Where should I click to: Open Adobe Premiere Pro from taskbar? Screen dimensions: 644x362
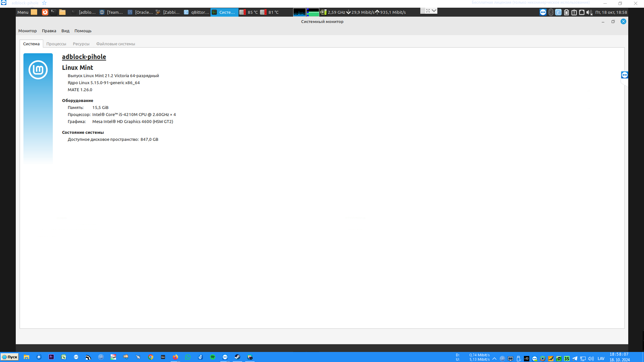(51, 357)
